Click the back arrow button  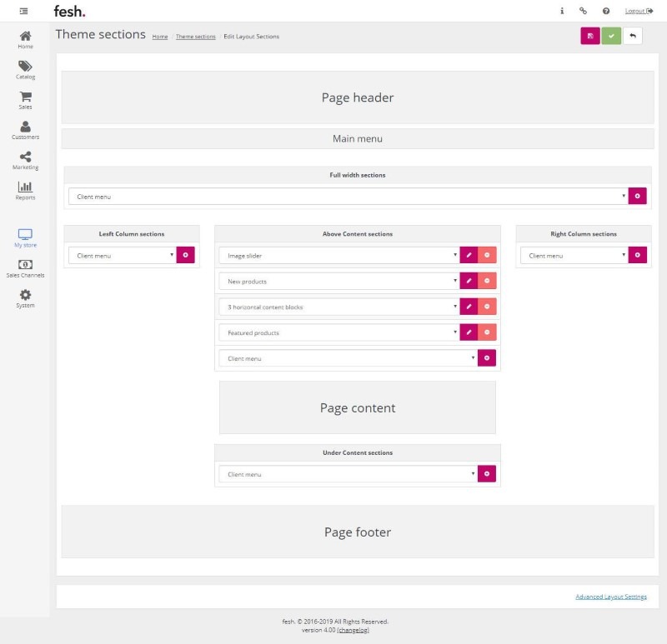633,36
